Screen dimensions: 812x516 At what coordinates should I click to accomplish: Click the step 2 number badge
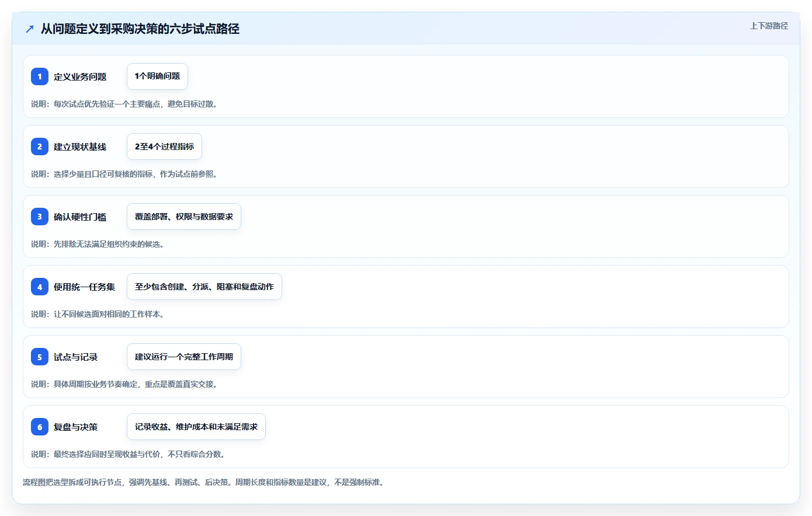point(40,147)
